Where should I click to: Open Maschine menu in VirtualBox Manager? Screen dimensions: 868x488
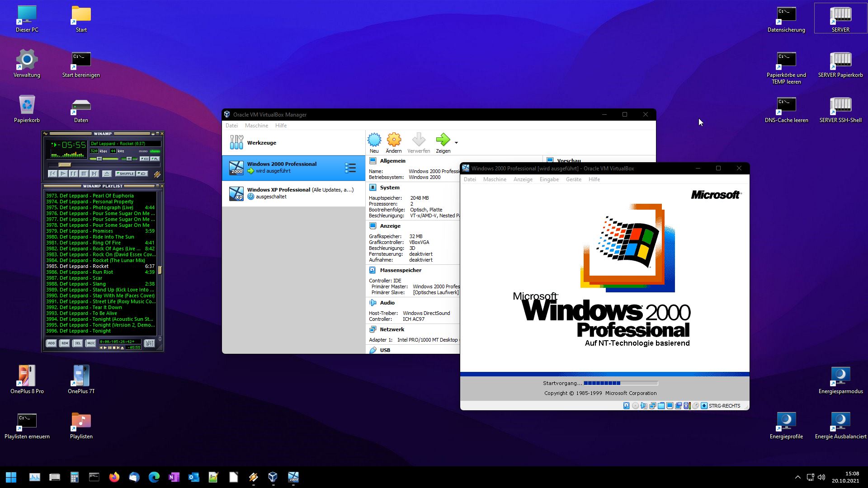click(x=256, y=126)
